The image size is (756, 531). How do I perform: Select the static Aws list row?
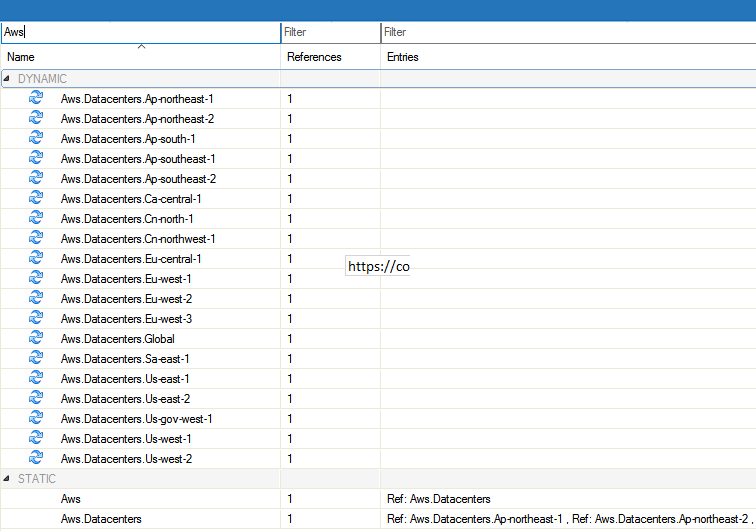pos(70,499)
